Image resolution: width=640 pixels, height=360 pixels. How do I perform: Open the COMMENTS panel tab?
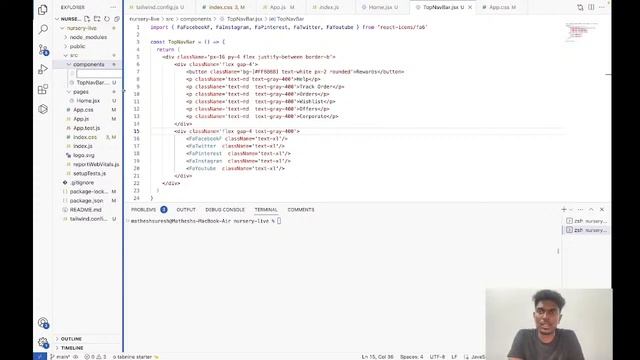pyautogui.click(x=301, y=209)
